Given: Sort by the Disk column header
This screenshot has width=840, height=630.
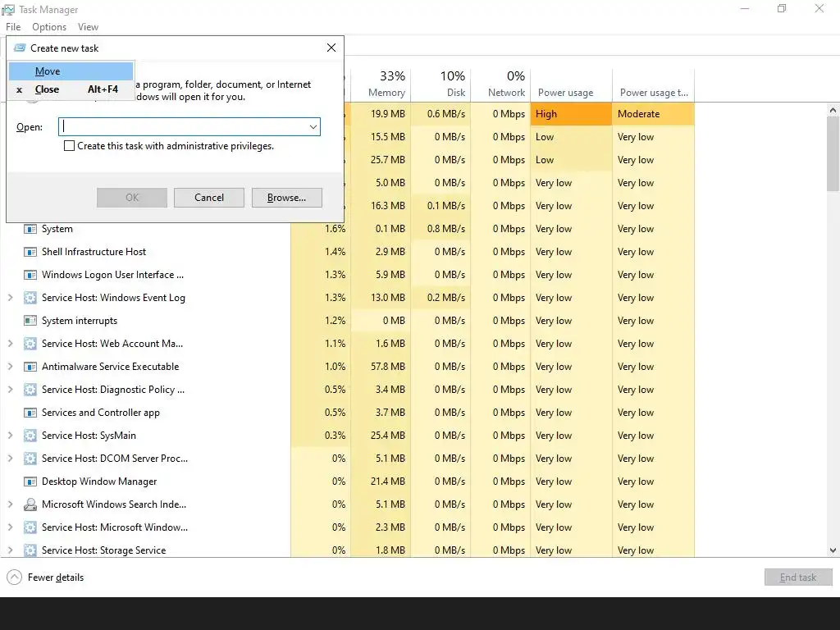Looking at the screenshot, I should tap(441, 84).
